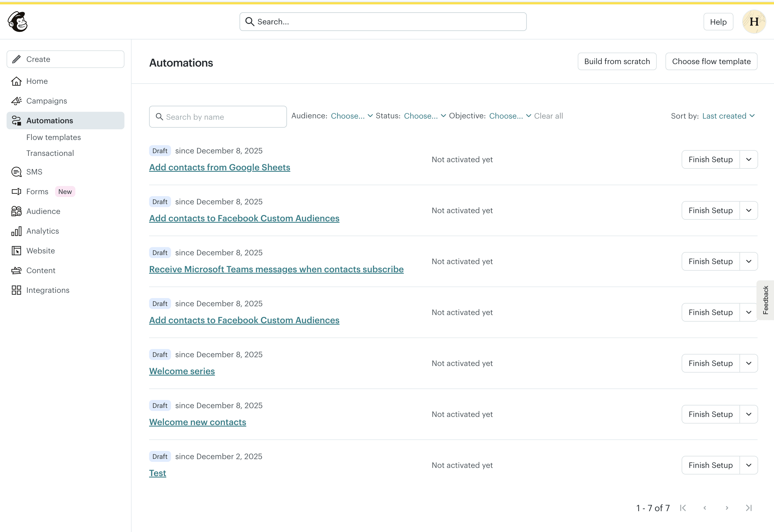Click Build from scratch button
The height and width of the screenshot is (532, 774).
617,61
